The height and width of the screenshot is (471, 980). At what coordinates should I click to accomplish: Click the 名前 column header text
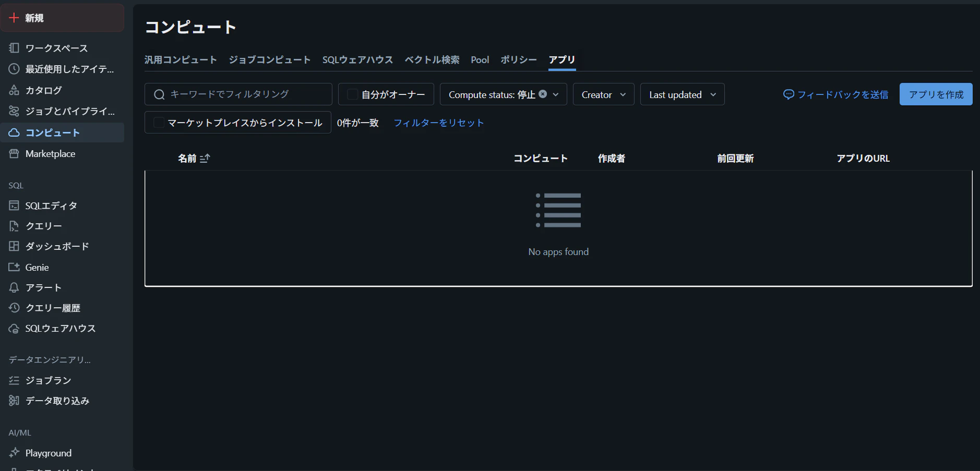click(187, 158)
